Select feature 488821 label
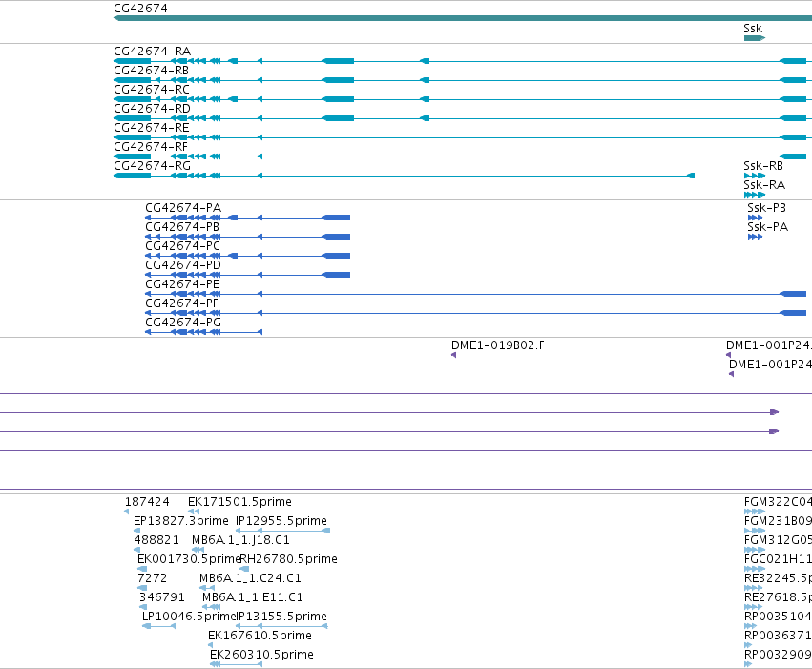 coord(156,540)
